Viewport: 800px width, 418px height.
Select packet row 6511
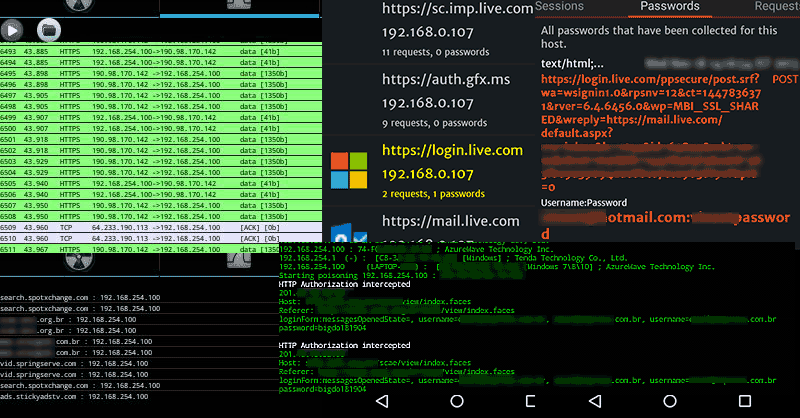point(161,249)
